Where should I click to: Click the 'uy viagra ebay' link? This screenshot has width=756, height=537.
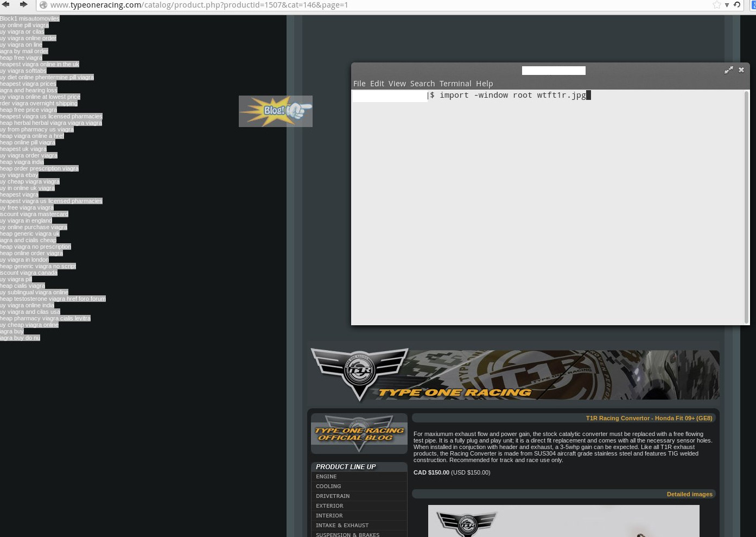tap(19, 175)
